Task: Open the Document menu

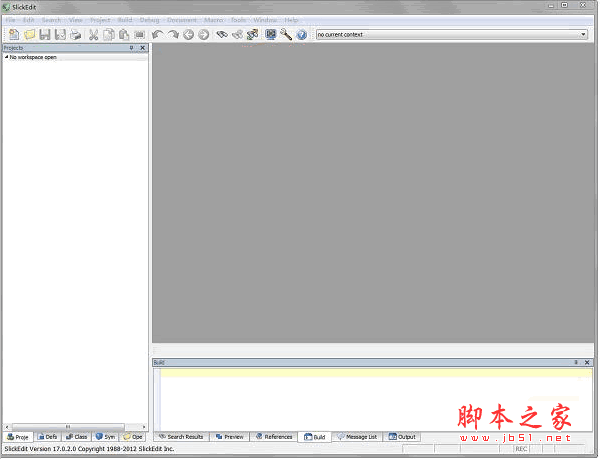Action: (182, 20)
